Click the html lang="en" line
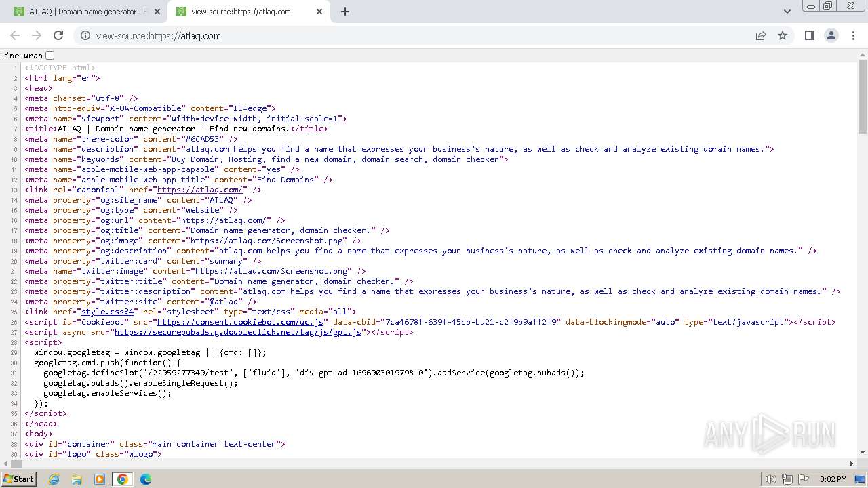This screenshot has width=868, height=488. point(62,78)
